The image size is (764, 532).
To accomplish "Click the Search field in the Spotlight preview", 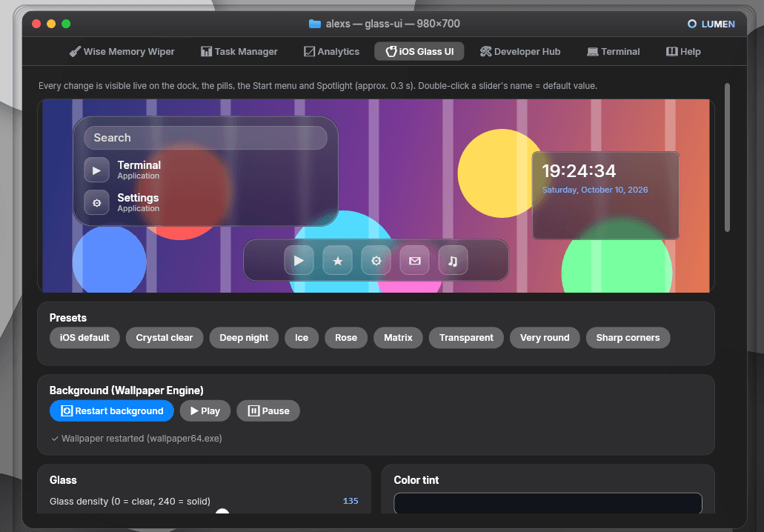I will pos(205,138).
